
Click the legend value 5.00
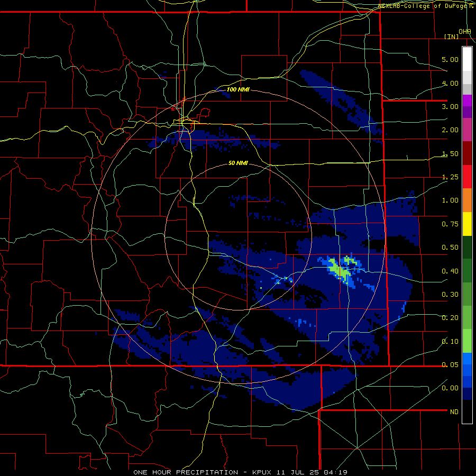pyautogui.click(x=450, y=59)
